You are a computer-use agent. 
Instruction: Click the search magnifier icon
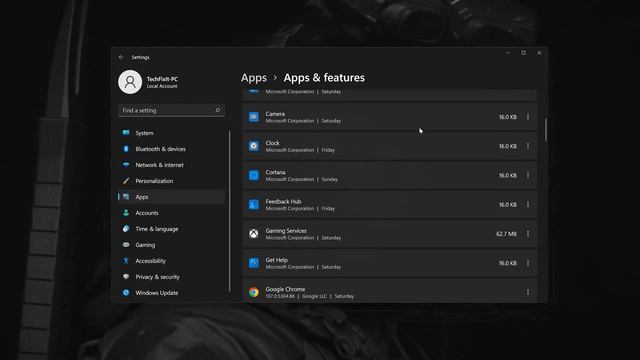[218, 110]
